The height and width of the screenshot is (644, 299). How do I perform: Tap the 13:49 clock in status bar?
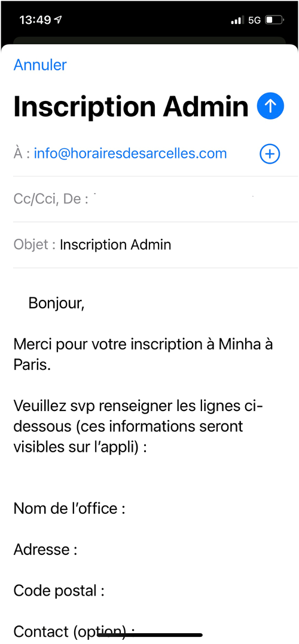(35, 19)
